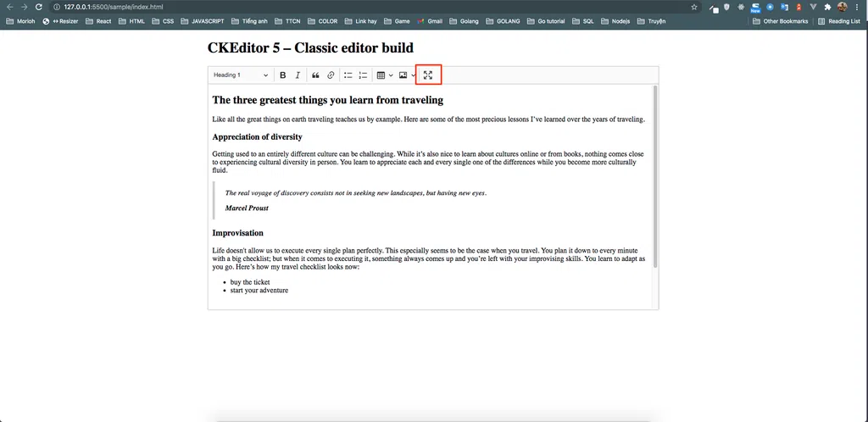Click the site info icon in address bar
The height and width of the screenshot is (422, 868).
57,7
